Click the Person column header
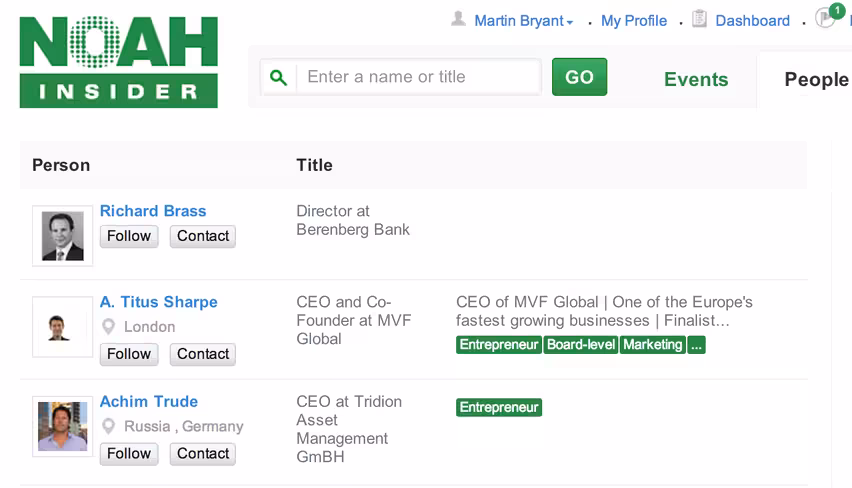852x488 pixels. 61,165
